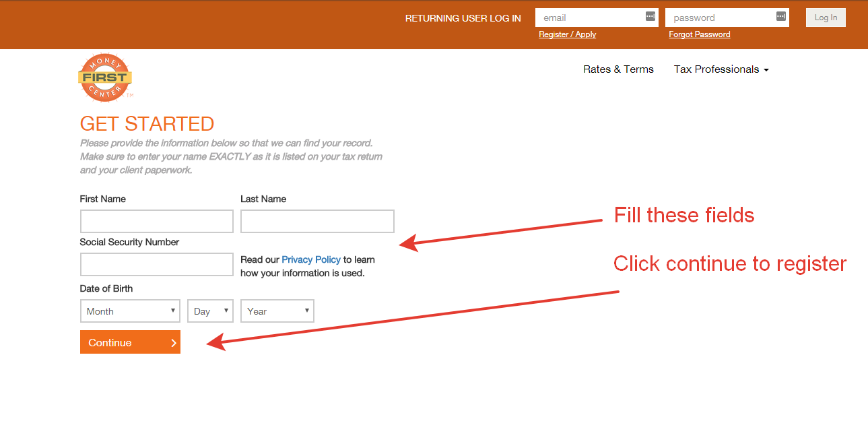Click the Social Security Number label
This screenshot has width=868, height=448.
[x=129, y=242]
